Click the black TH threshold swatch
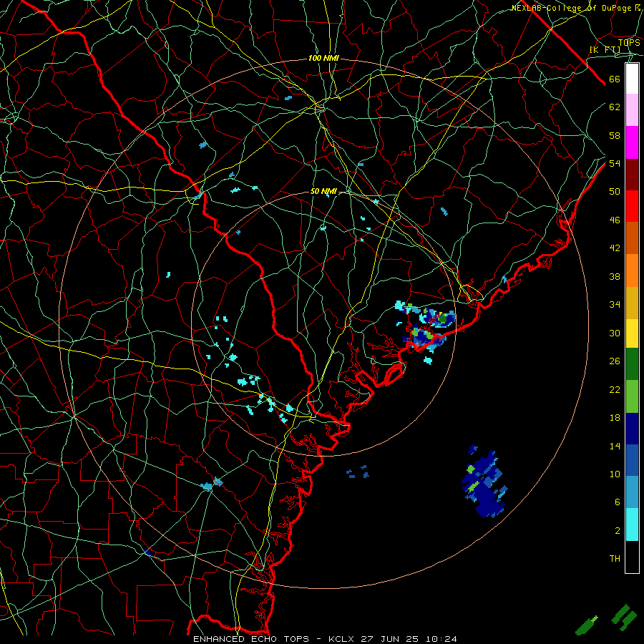The height and width of the screenshot is (644, 644). coord(632,557)
